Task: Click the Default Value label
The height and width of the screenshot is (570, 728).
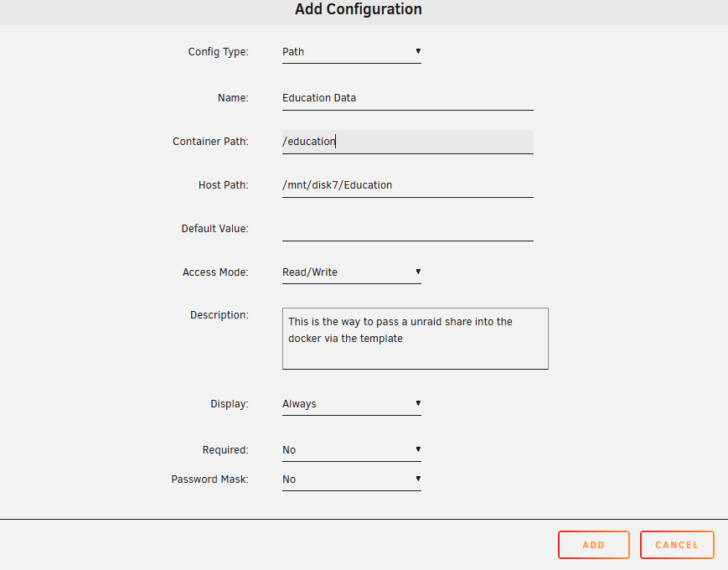Action: point(215,229)
